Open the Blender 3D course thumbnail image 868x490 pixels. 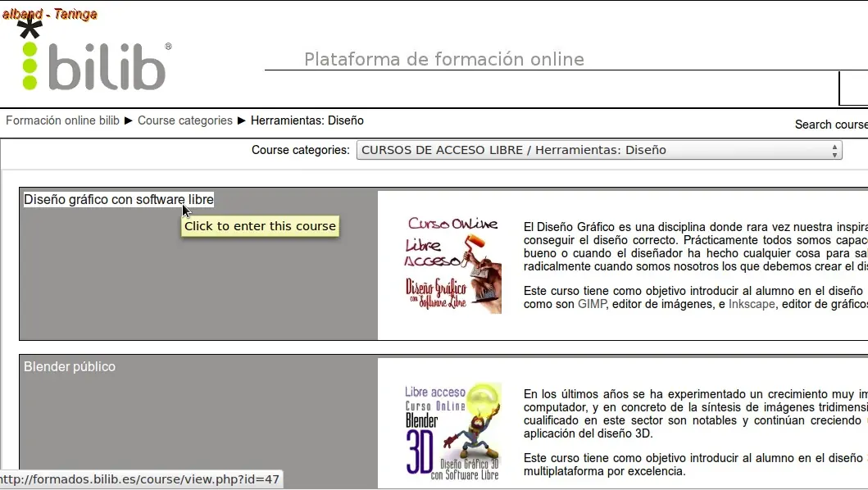pyautogui.click(x=452, y=432)
